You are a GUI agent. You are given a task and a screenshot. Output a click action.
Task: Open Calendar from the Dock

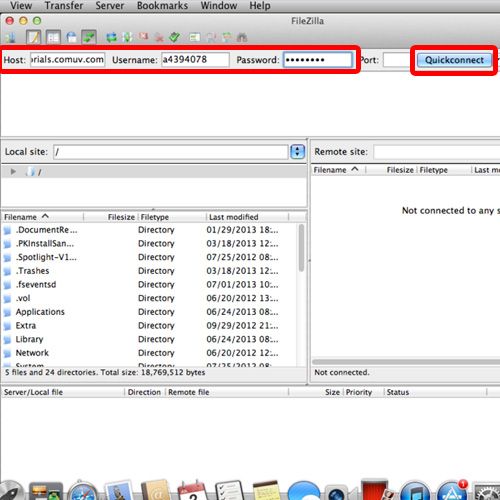tap(193, 491)
